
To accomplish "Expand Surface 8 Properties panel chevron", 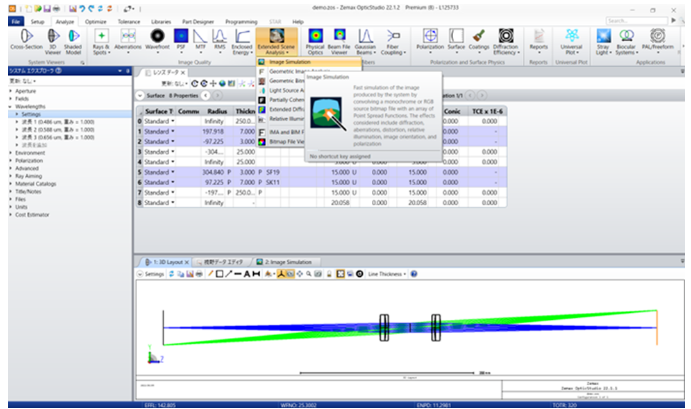I will click(x=140, y=95).
